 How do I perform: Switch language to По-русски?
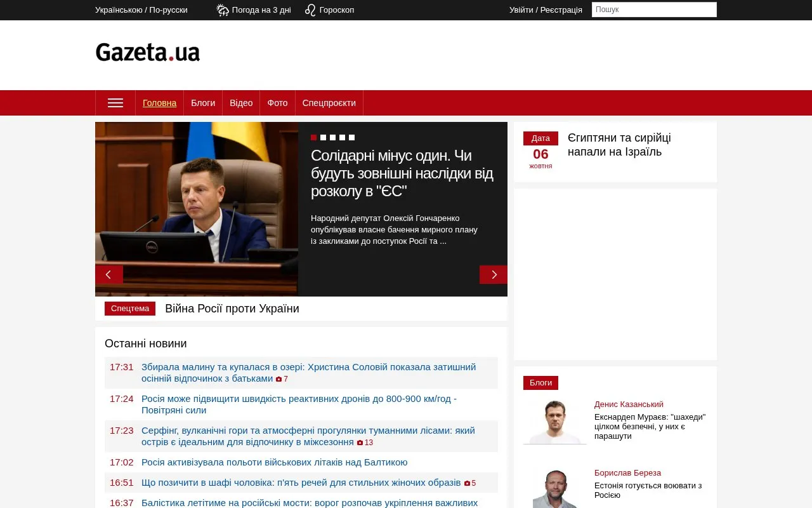pyautogui.click(x=169, y=10)
